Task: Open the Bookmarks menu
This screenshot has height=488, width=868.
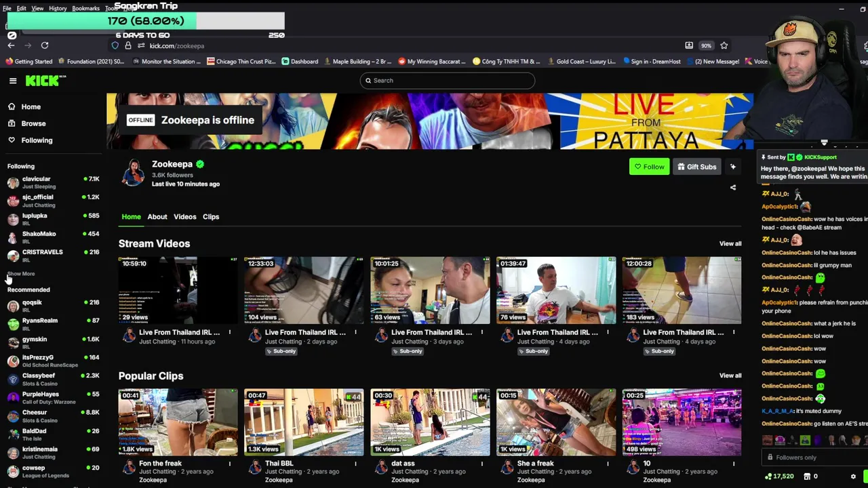Action: coord(86,8)
